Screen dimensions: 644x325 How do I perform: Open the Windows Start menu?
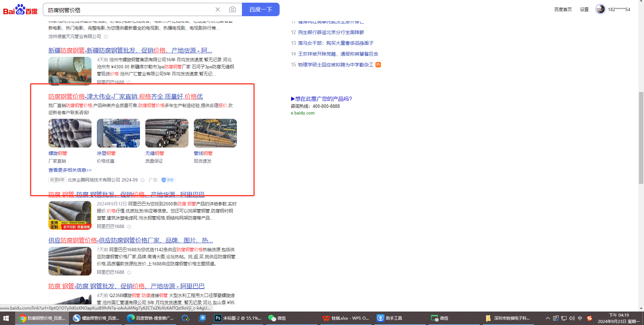pyautogui.click(x=6, y=318)
